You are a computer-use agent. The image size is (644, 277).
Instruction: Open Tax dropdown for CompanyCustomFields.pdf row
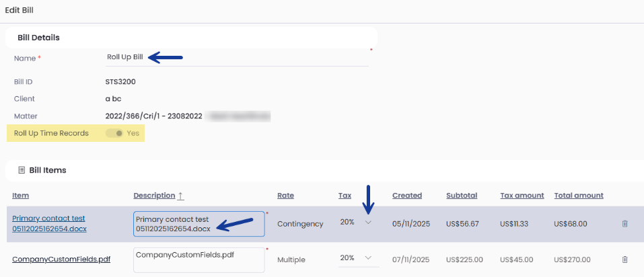click(367, 258)
